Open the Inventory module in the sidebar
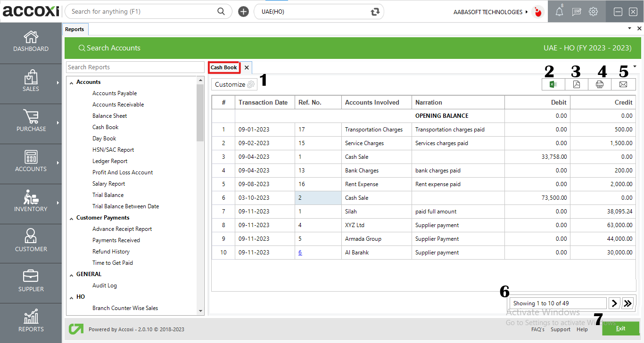The width and height of the screenshot is (644, 343). pos(31,204)
